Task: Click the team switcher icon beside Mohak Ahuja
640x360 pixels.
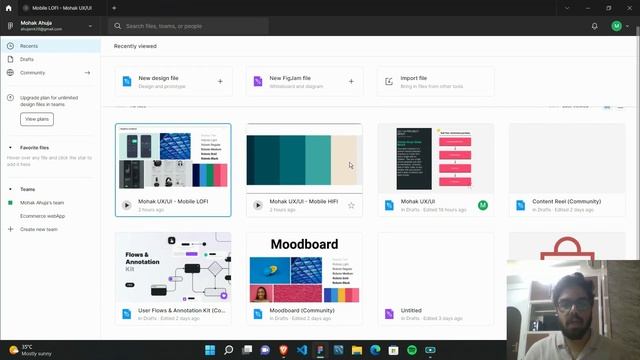Action: [x=10, y=26]
